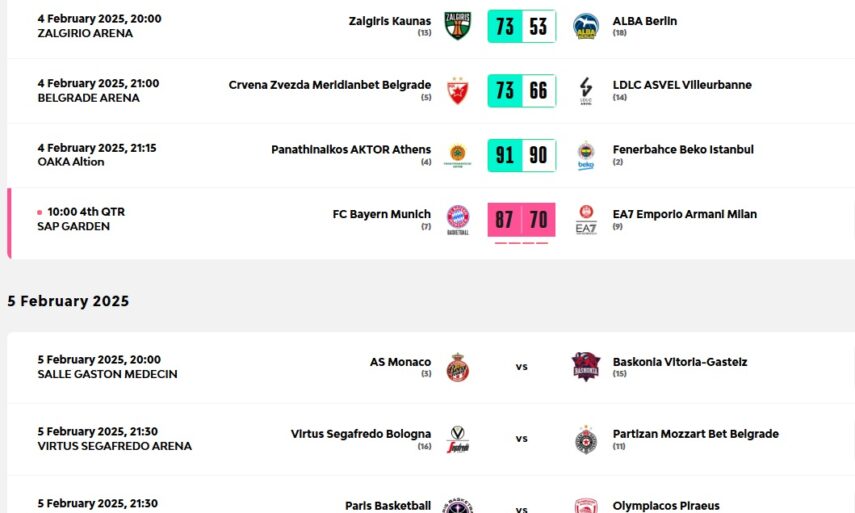
Task: Click the Partizan Mozzart Bet Belgrade logo
Action: 586,439
